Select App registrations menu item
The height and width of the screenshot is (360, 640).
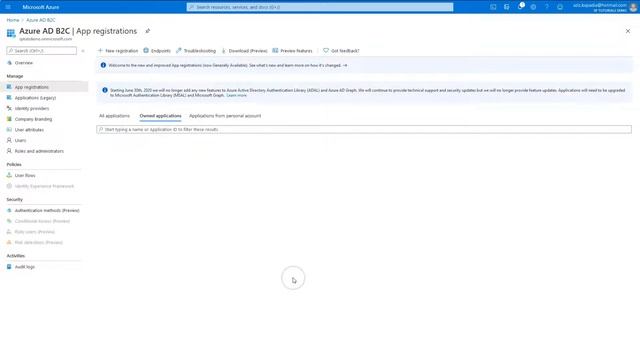click(x=44, y=87)
